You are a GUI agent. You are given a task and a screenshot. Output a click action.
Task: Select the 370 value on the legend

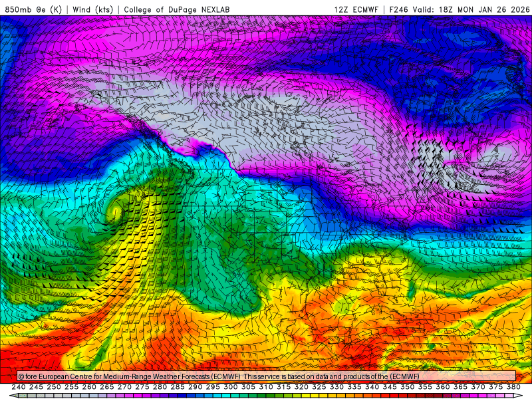pos(478,387)
